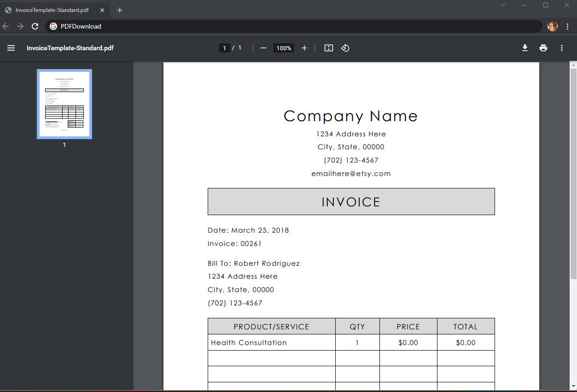Image resolution: width=577 pixels, height=392 pixels.
Task: Open the PDF viewer menu (hamburger icon)
Action: [11, 48]
